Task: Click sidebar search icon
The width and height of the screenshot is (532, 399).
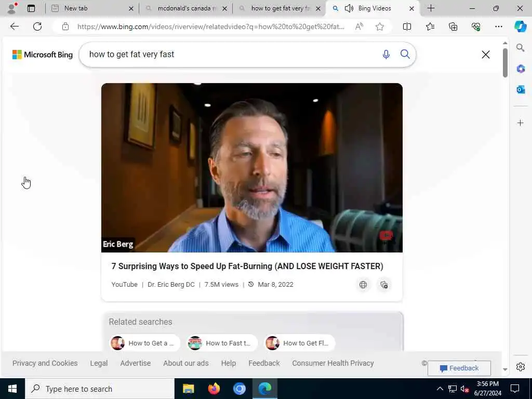Action: click(521, 48)
